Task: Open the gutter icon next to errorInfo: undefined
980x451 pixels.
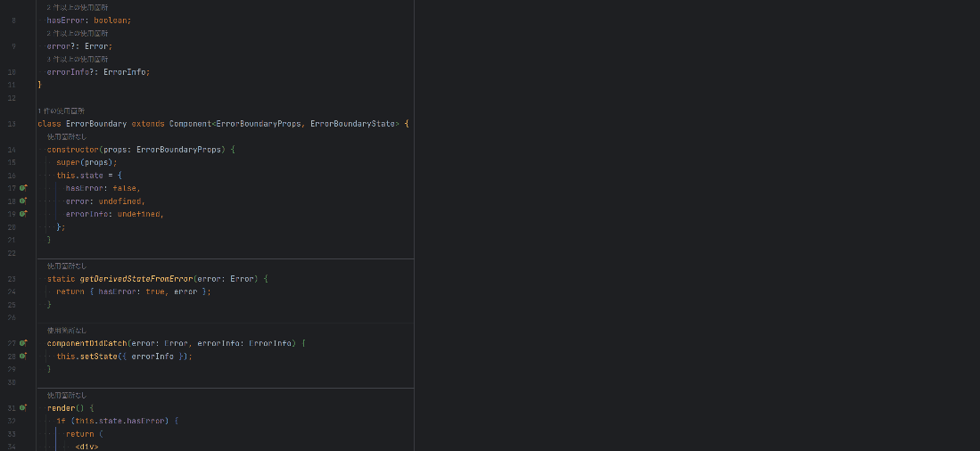Action: click(24, 214)
